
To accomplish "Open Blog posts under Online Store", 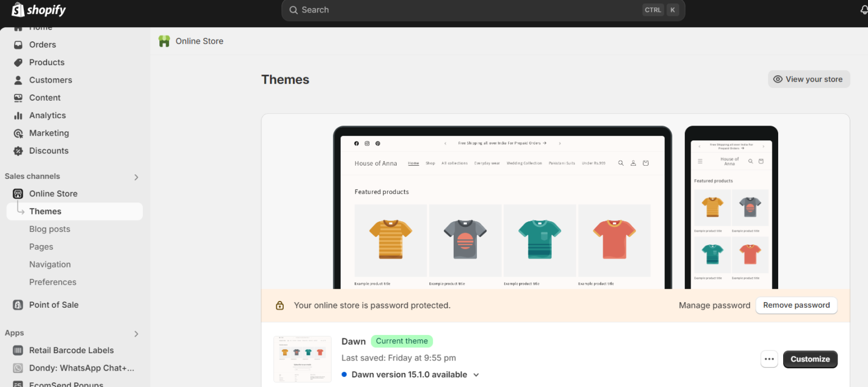I will [x=50, y=229].
